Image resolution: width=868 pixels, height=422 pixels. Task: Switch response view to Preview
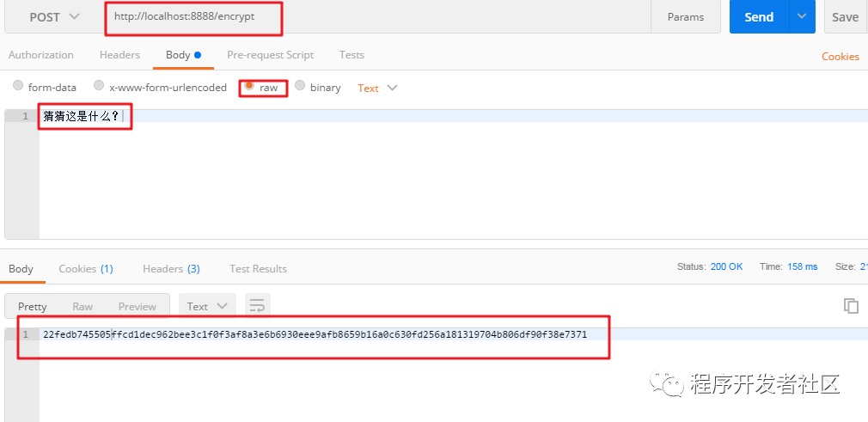[138, 306]
